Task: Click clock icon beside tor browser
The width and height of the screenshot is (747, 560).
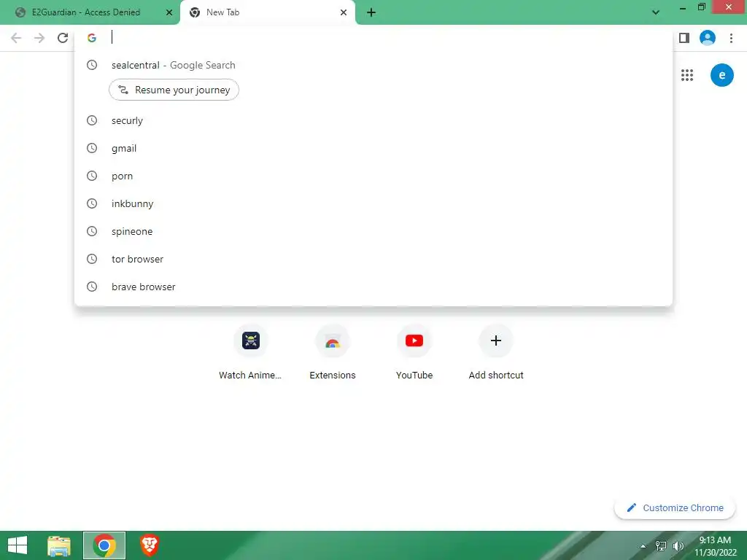Action: (92, 259)
